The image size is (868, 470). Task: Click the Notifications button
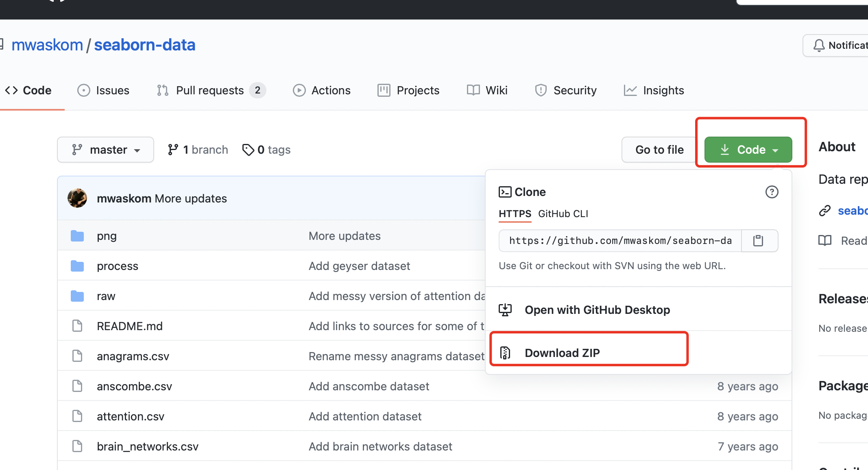(x=836, y=46)
